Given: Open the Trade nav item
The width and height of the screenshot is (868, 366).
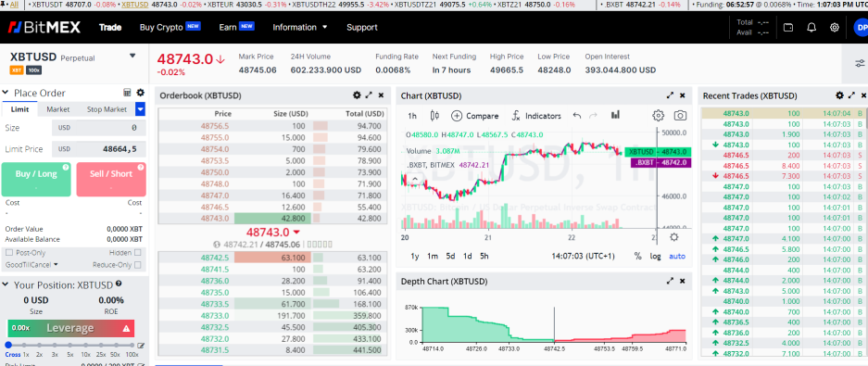Looking at the screenshot, I should (110, 27).
